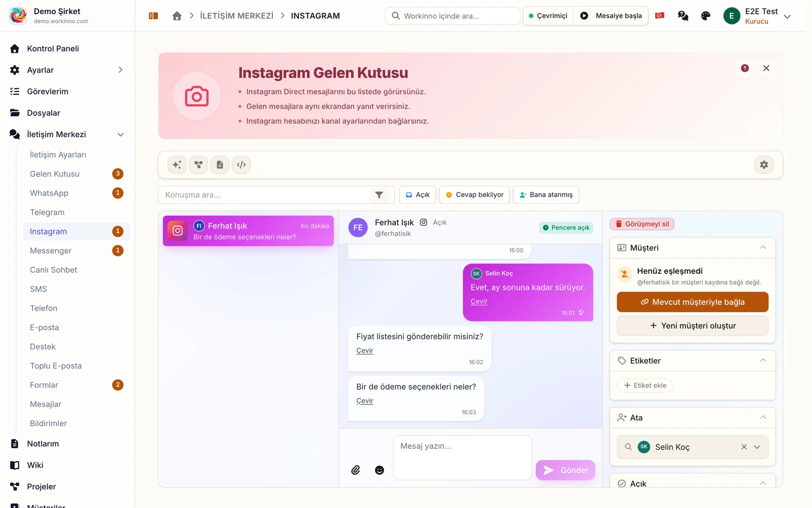Click the Instagram icon beside Ferhat Işık's handle
This screenshot has width=812, height=508.
click(423, 222)
